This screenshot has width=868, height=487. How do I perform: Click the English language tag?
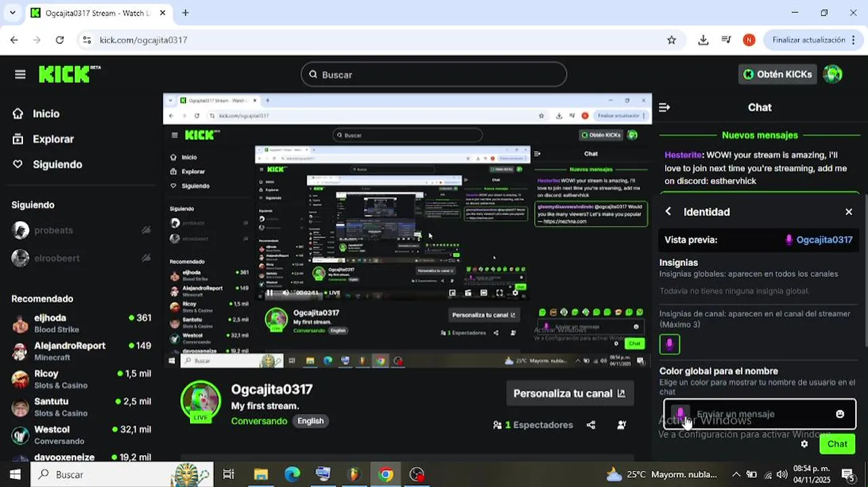click(x=310, y=421)
